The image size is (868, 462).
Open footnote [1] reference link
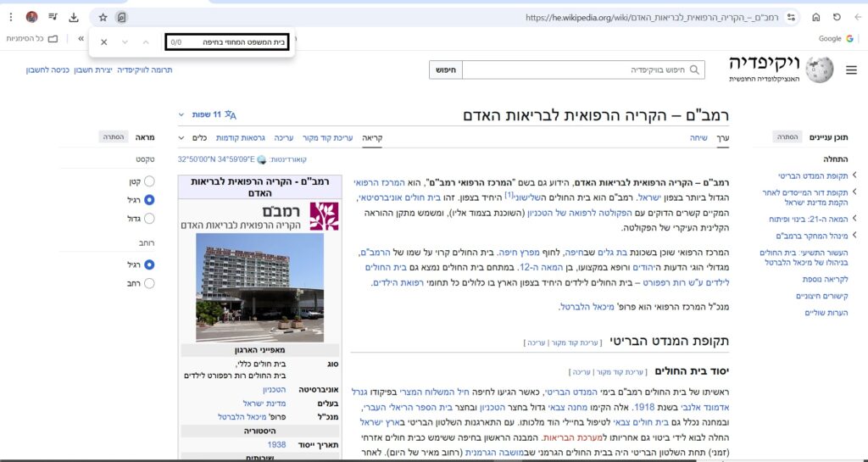tap(509, 194)
